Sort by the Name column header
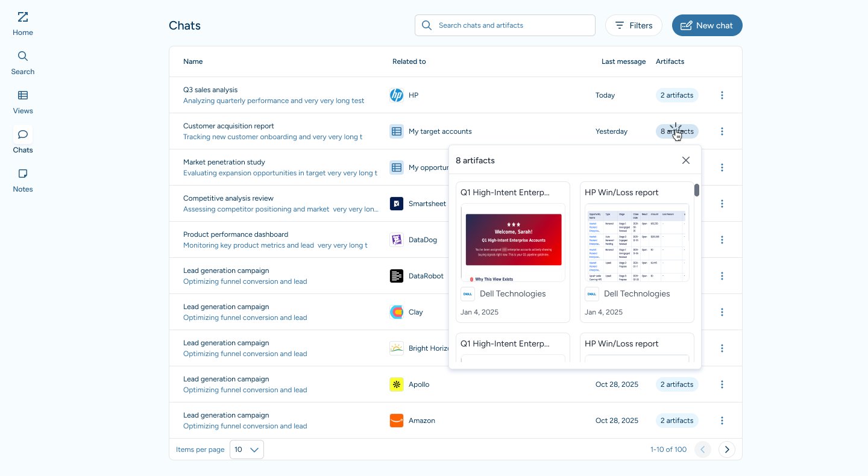 [193, 61]
